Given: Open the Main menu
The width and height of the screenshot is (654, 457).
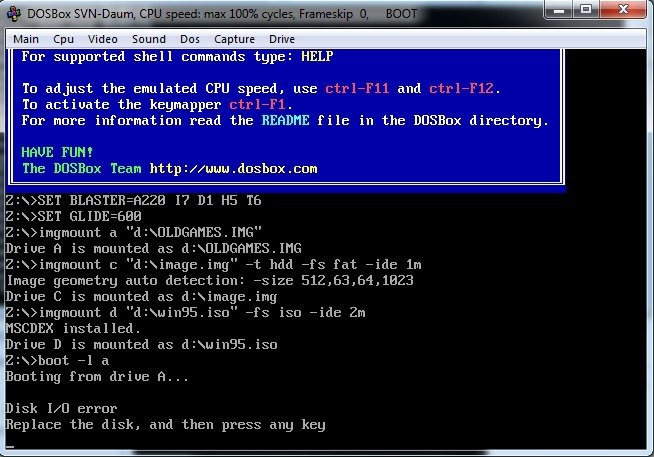Looking at the screenshot, I should pyautogui.click(x=26, y=39).
